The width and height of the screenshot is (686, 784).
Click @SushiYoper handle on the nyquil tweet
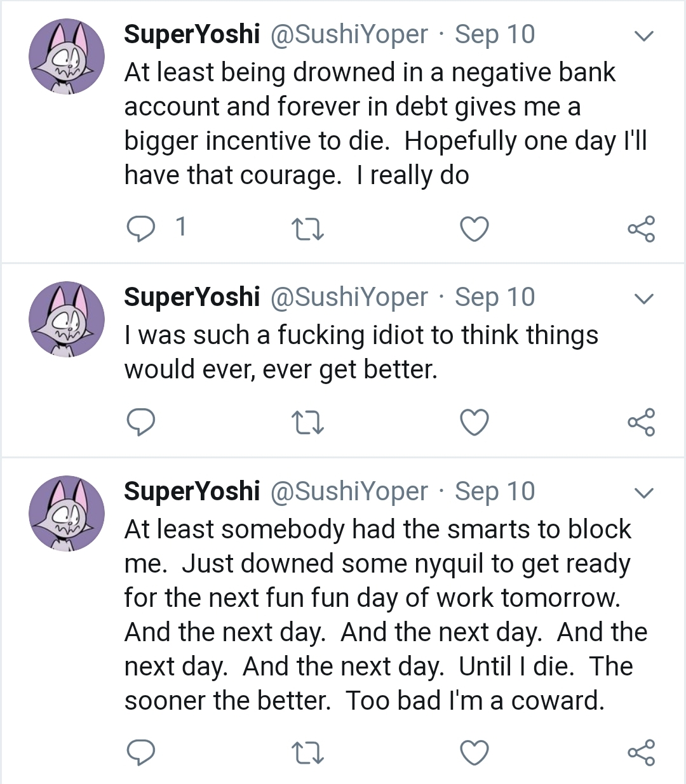click(x=349, y=491)
